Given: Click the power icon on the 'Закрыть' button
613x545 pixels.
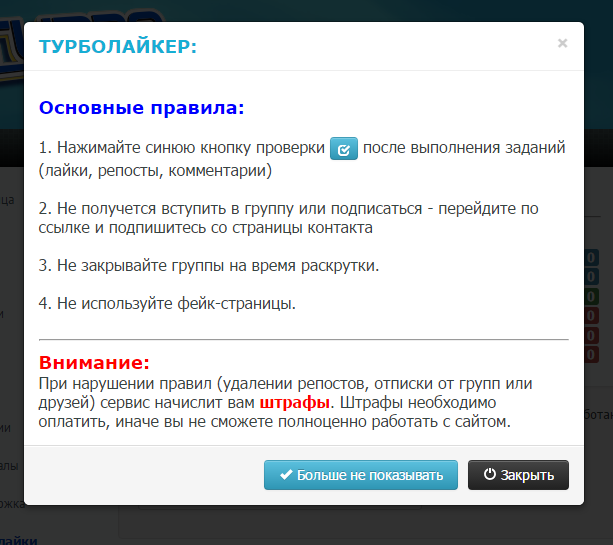Looking at the screenshot, I should [x=489, y=475].
